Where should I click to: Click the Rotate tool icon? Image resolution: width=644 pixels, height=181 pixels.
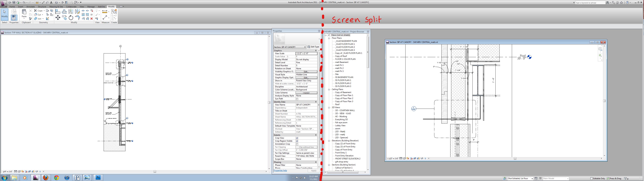(x=71, y=17)
